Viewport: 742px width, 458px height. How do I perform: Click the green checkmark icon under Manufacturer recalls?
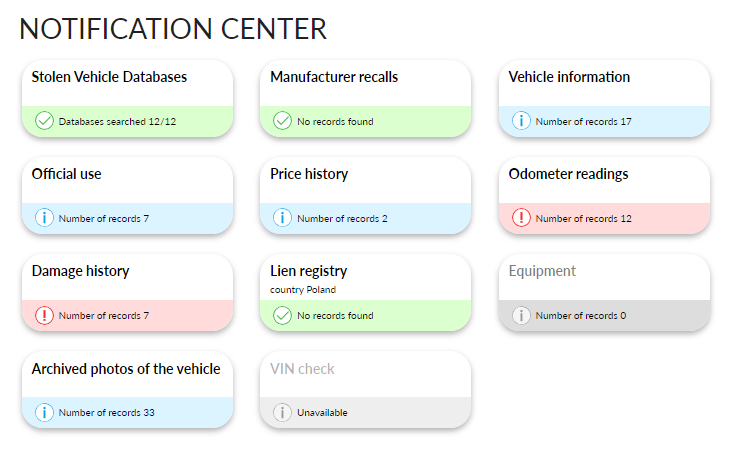283,121
